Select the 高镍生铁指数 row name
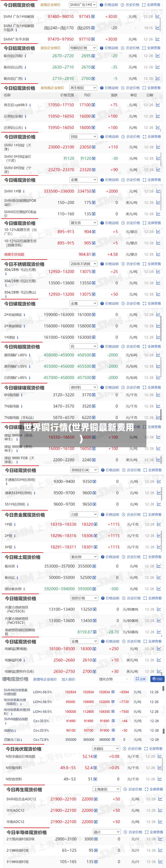The width and height of the screenshot is (166, 868). (14, 254)
